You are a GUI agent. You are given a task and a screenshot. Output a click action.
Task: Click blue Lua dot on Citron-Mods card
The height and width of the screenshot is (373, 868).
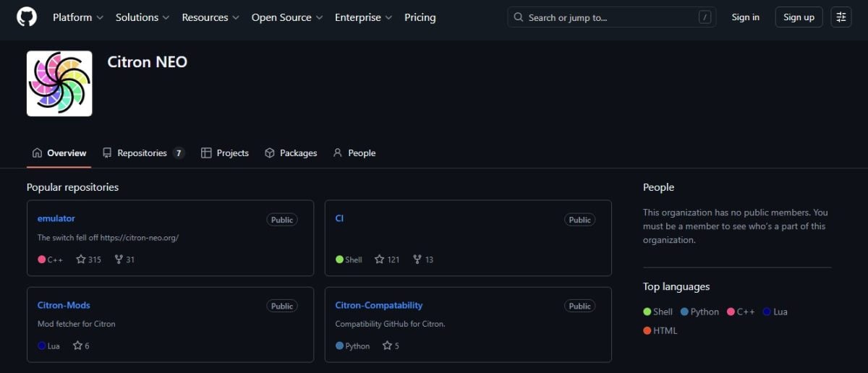click(x=42, y=346)
